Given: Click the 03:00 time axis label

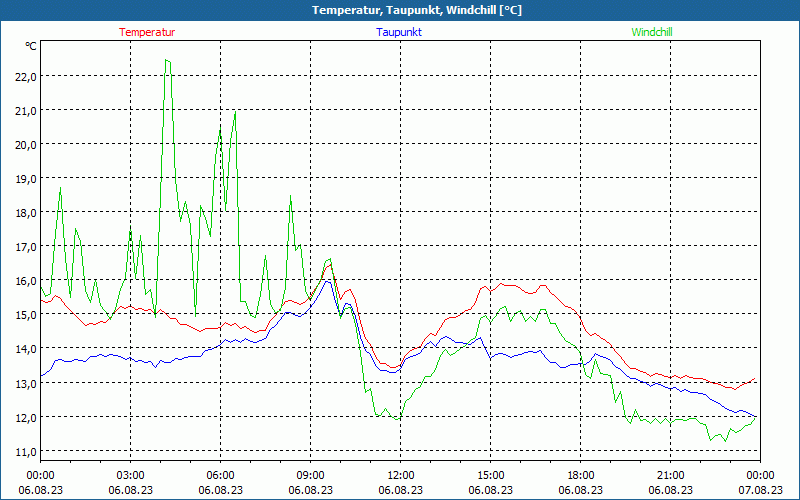Looking at the screenshot, I should tap(131, 476).
